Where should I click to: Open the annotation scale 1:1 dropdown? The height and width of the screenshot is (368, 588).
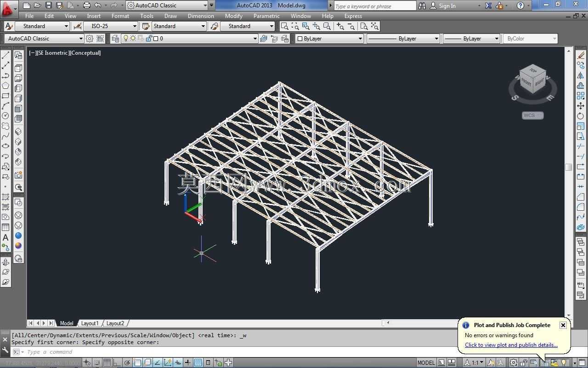pyautogui.click(x=475, y=362)
